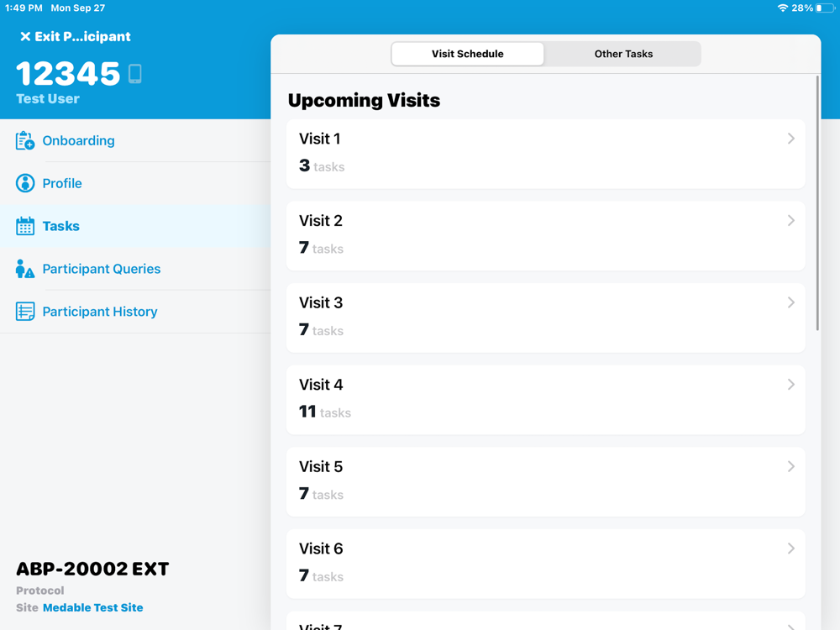Screen dimensions: 840x630
Task: Click the Test User name label
Action: 48,99
